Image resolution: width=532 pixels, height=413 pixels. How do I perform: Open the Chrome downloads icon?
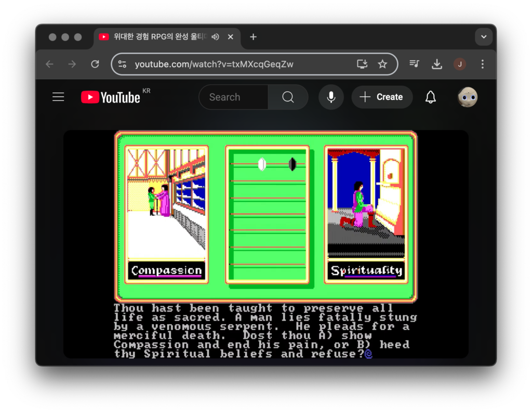pos(437,64)
